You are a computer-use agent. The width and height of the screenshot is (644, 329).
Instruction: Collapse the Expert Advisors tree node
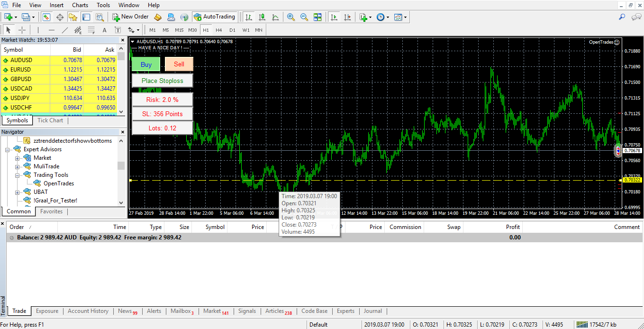8,149
